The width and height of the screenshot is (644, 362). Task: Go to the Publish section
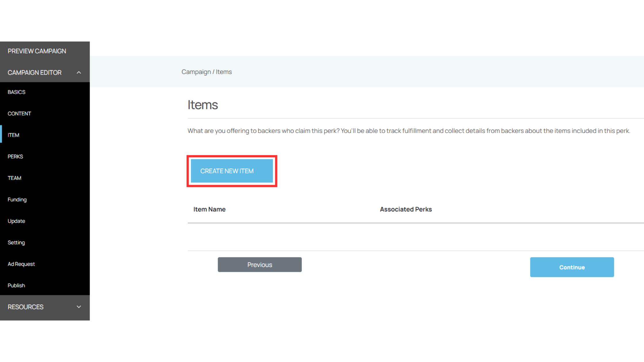pyautogui.click(x=16, y=286)
